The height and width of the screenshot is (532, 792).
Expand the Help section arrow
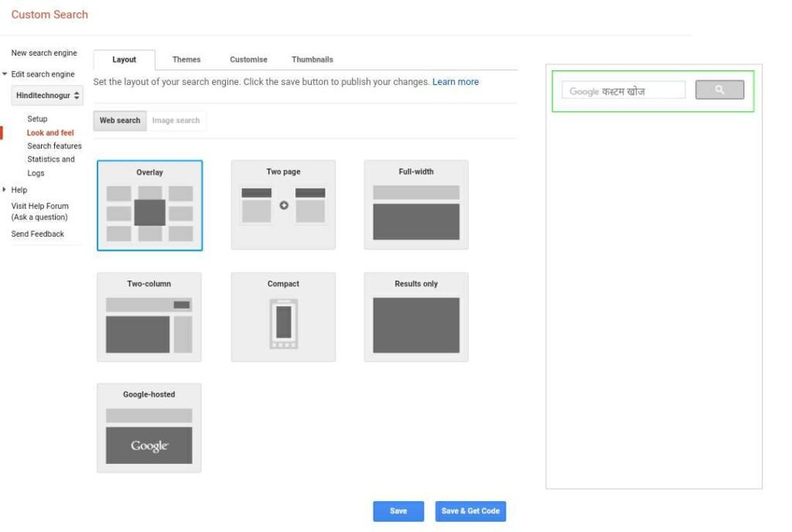[x=5, y=189]
